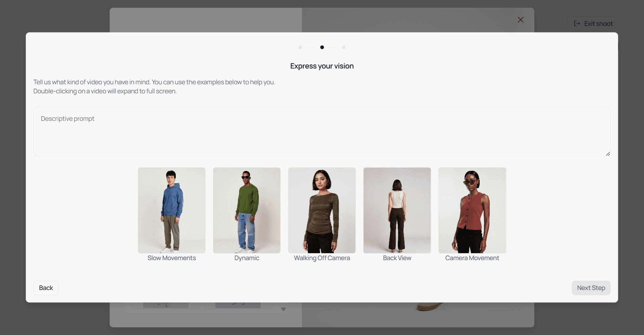The height and width of the screenshot is (335, 644).
Task: Select the Slow Movements example video
Action: (171, 210)
